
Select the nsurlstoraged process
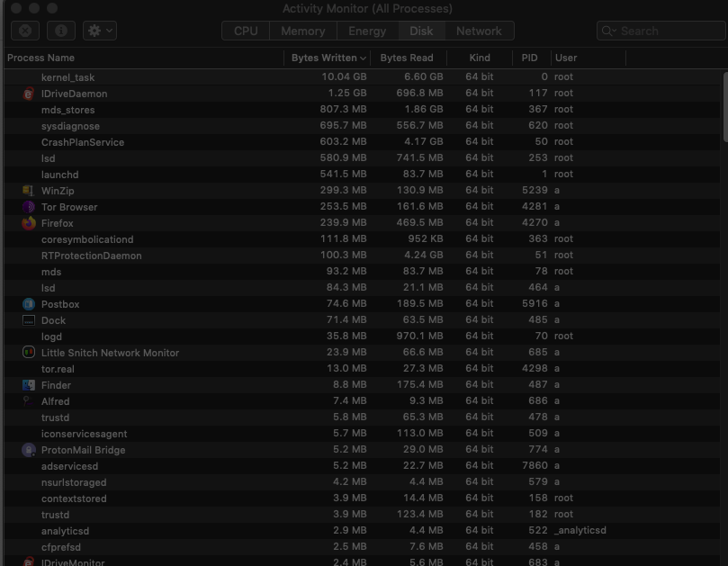pos(362,482)
